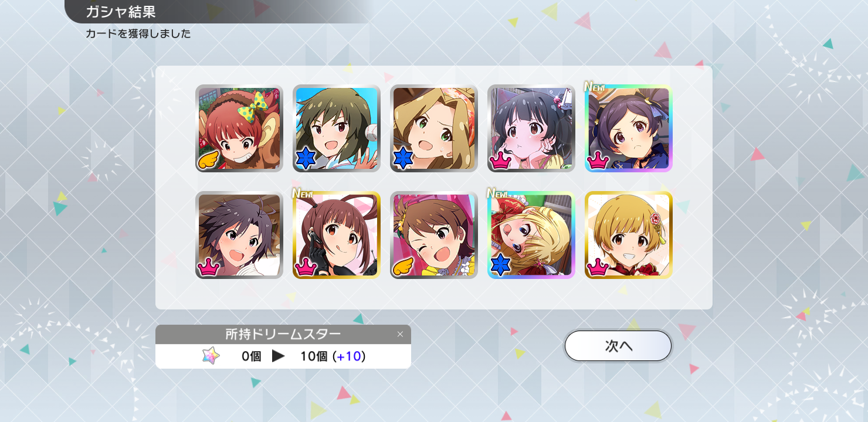Open the spiky dark-haired girl card
The image size is (868, 422).
pyautogui.click(x=239, y=235)
